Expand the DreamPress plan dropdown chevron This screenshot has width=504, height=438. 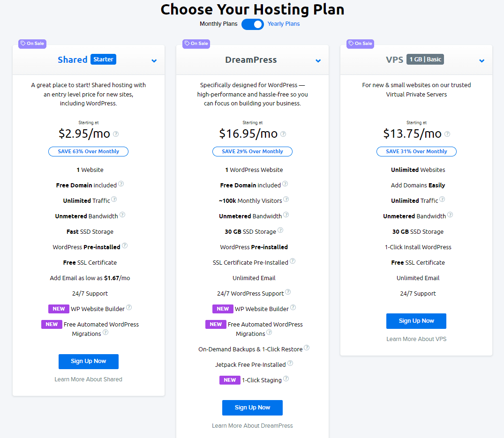pos(318,61)
